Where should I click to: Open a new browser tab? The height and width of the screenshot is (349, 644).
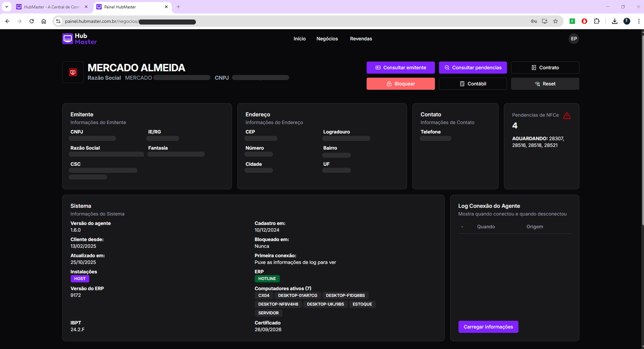point(178,7)
